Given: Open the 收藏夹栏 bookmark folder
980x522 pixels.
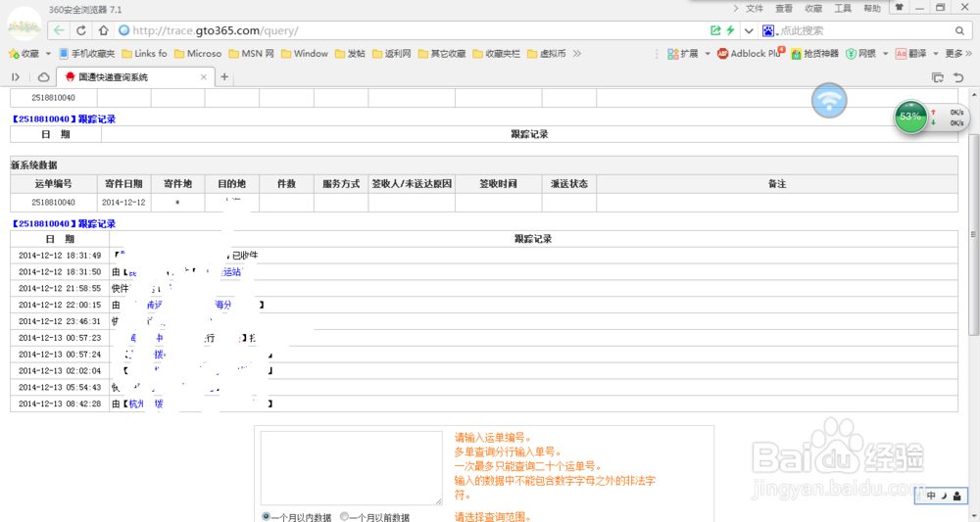Looking at the screenshot, I should [x=496, y=54].
